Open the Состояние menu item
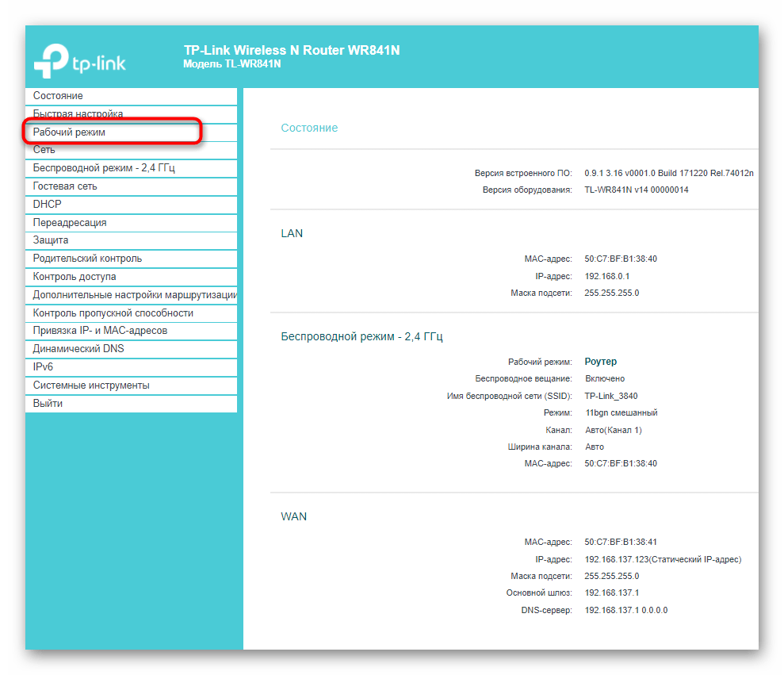Image resolution: width=784 pixels, height=675 pixels. click(x=131, y=96)
